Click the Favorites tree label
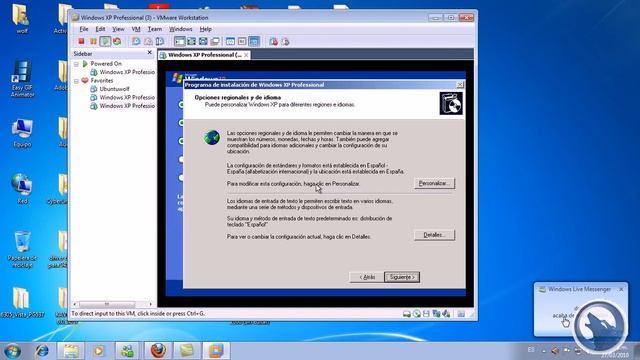Viewport: 640px width, 360px height. tap(102, 81)
